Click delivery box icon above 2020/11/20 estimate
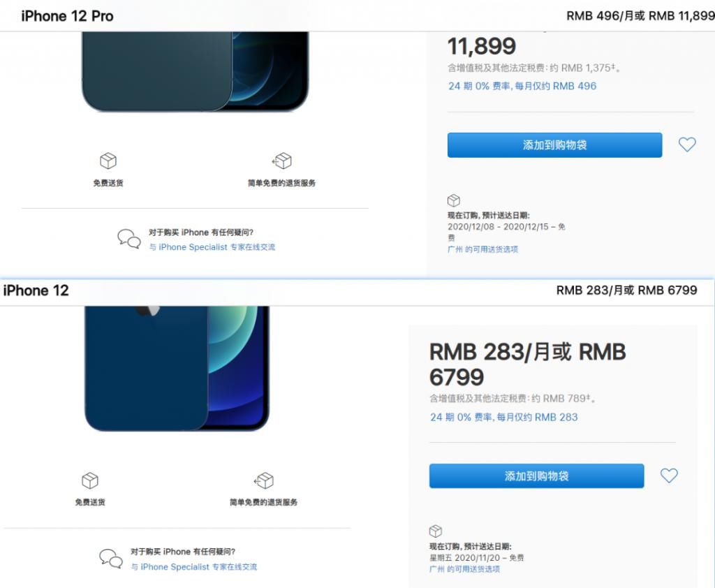The image size is (715, 588). point(436,531)
